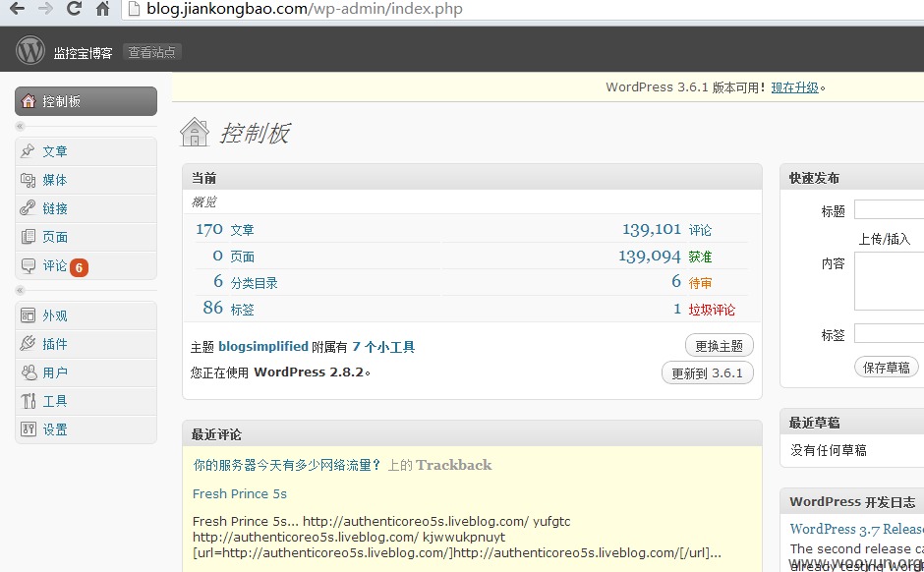Click the speech bubble icon beside 评论
924x572 pixels.
[x=28, y=265]
